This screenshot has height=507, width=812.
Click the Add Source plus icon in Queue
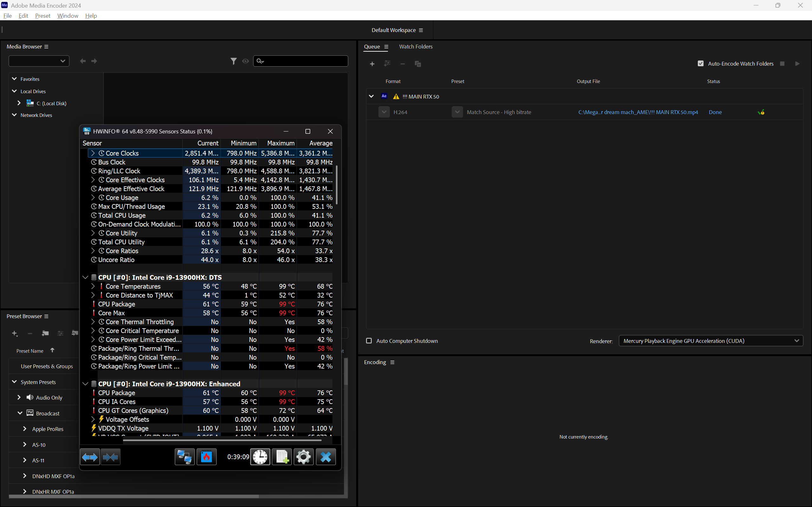[x=372, y=64]
